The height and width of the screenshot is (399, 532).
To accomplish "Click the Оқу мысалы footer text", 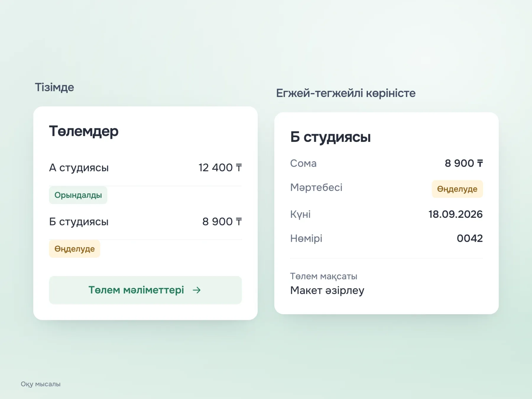I will 40,384.
